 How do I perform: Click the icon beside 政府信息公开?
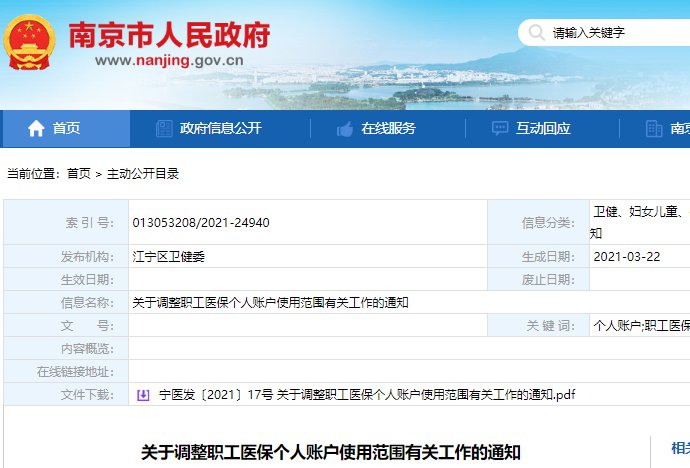165,128
